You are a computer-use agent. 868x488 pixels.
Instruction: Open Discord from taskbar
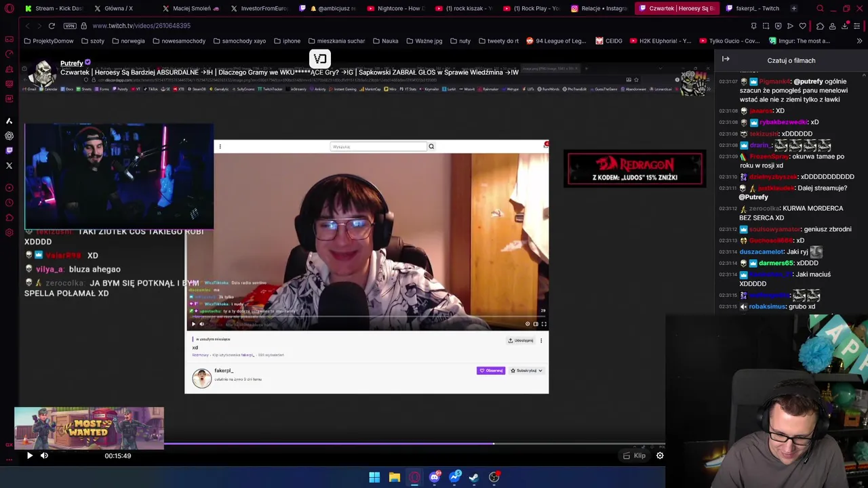[435, 477]
